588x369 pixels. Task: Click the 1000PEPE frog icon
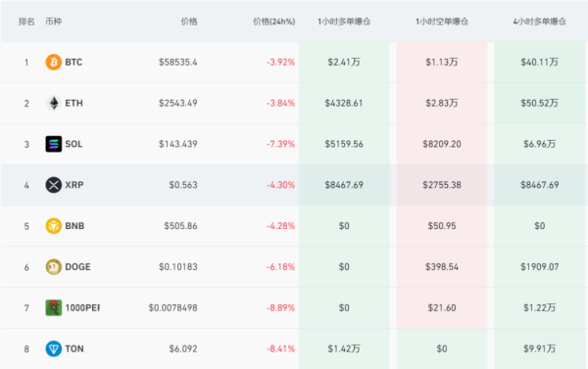coord(54,308)
